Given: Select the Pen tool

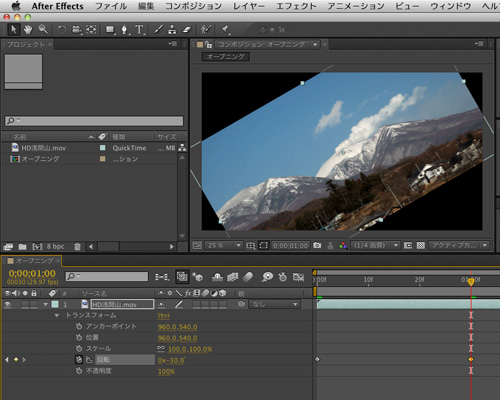Looking at the screenshot, I should pos(124,30).
